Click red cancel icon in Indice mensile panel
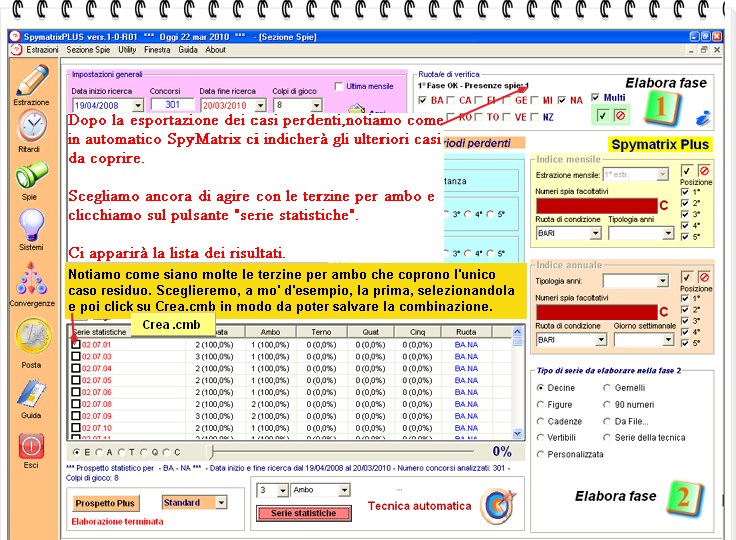736x540 pixels. tap(704, 171)
